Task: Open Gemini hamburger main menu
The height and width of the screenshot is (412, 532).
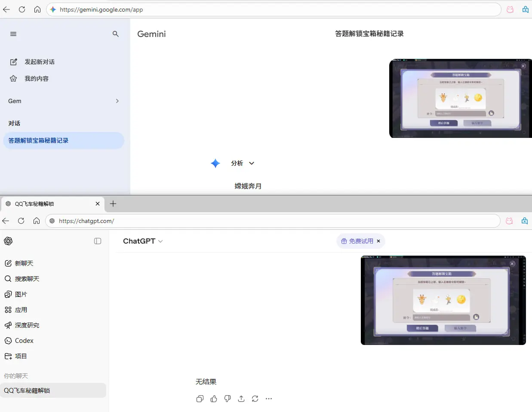Action: coord(13,34)
